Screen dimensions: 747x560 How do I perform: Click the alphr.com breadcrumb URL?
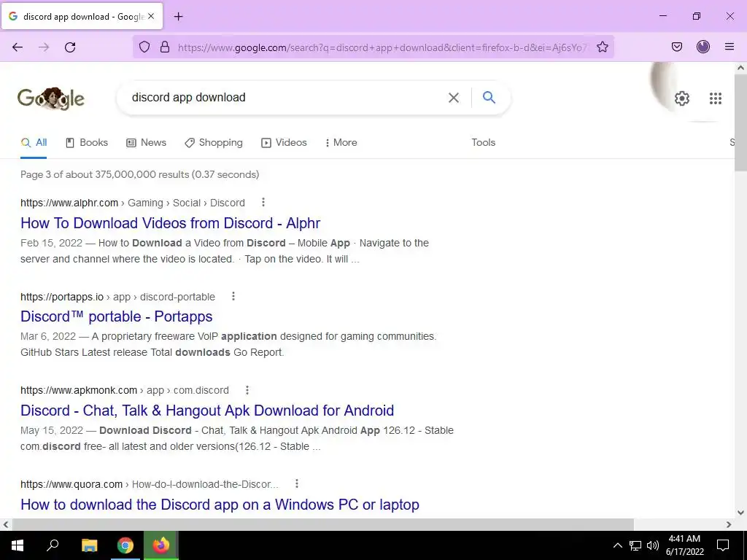pyautogui.click(x=133, y=203)
